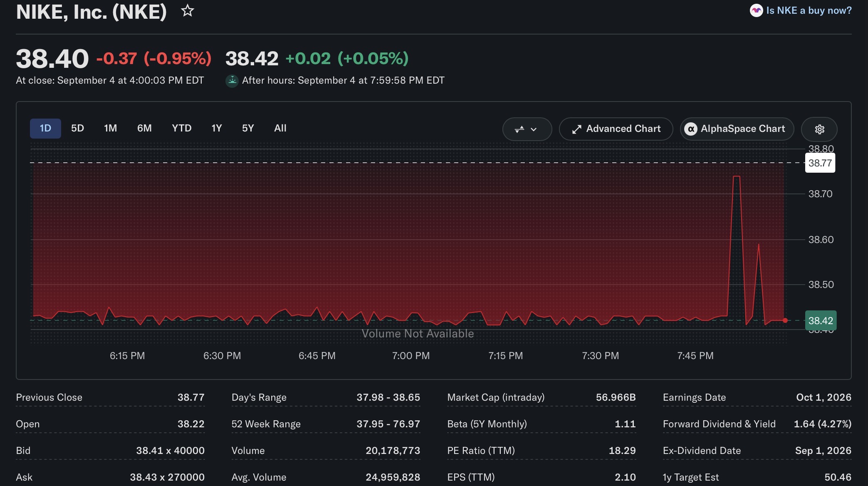Select the 6M time range
This screenshot has width=868, height=486.
point(144,128)
